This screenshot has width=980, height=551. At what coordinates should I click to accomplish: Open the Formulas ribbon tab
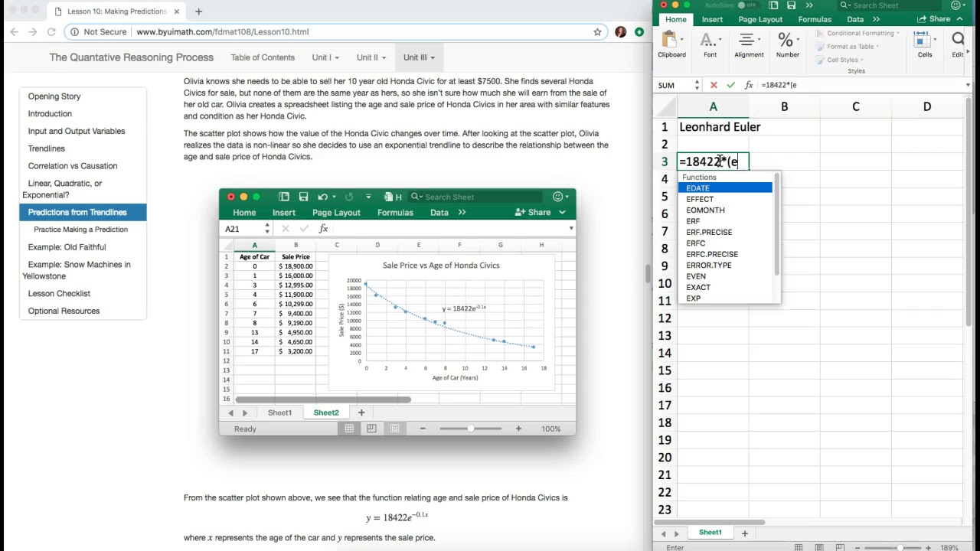[815, 19]
